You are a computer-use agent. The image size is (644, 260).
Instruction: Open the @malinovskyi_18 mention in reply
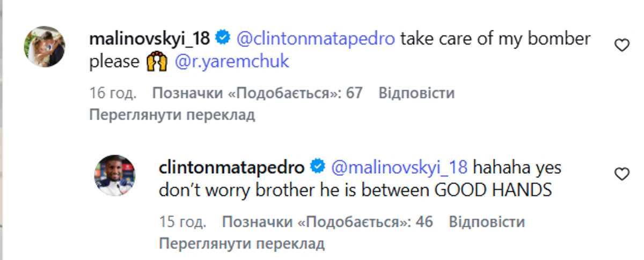399,167
